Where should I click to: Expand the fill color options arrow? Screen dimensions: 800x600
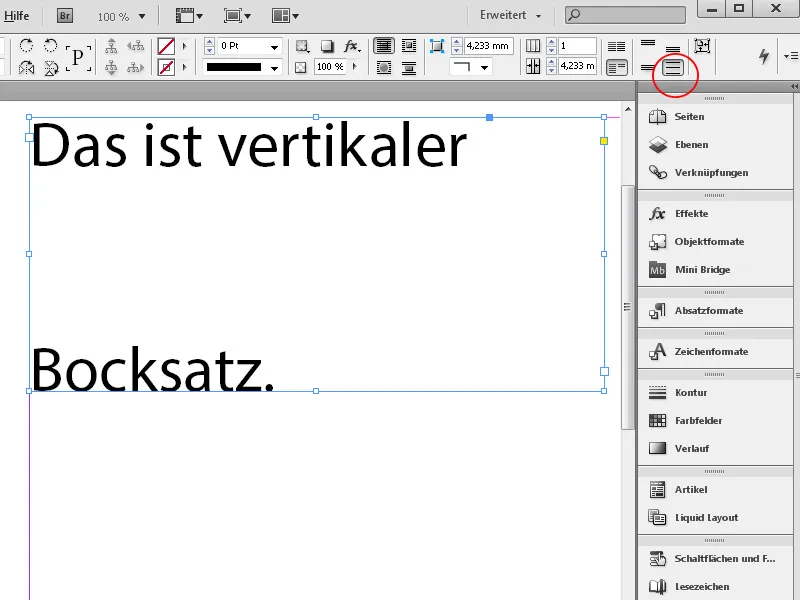(185, 46)
